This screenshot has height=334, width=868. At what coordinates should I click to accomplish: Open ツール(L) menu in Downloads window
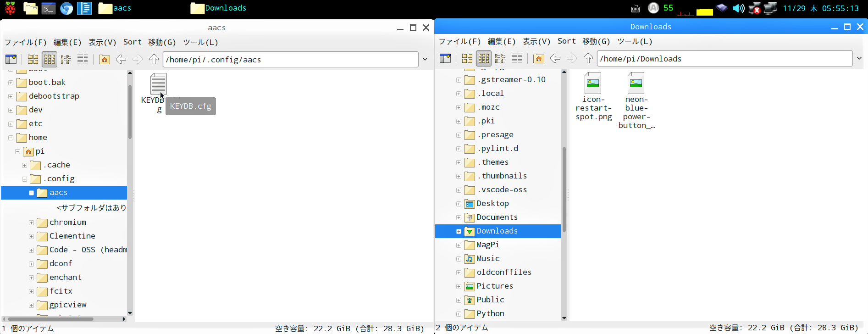635,41
